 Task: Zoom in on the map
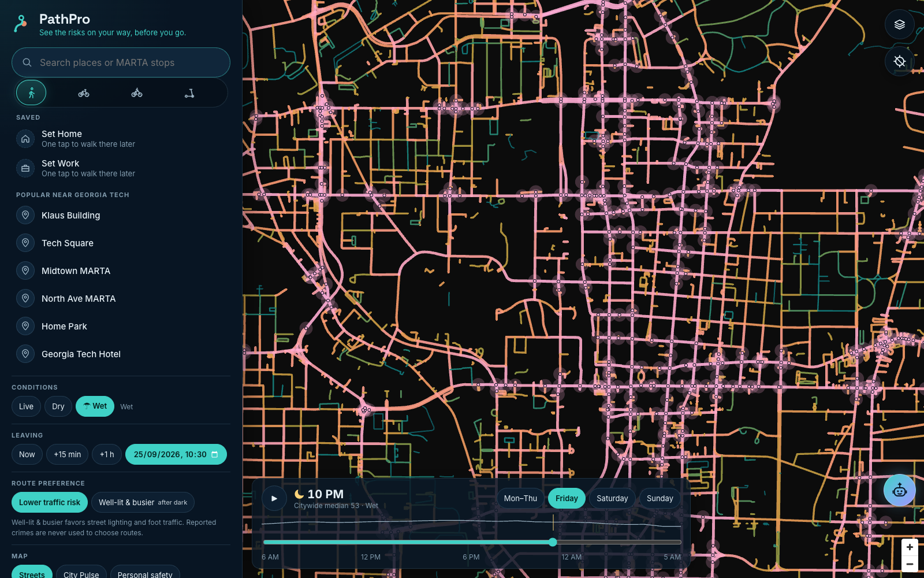(x=910, y=547)
